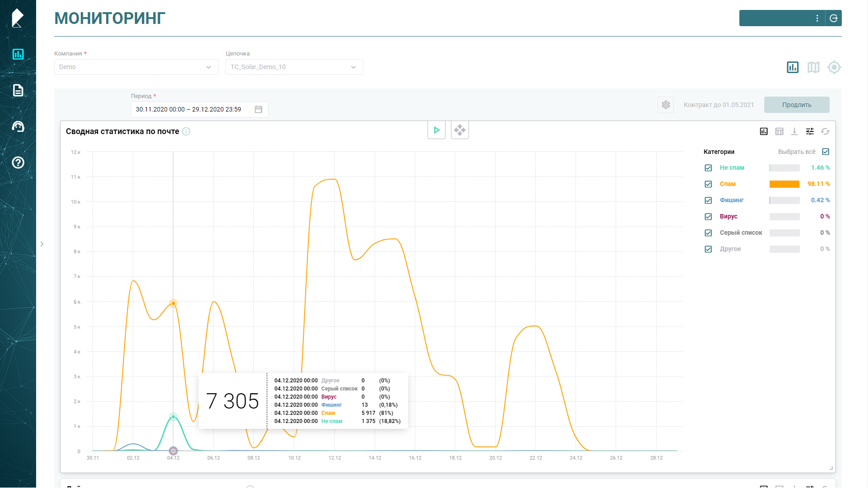The height and width of the screenshot is (488, 868).
Task: Toggle the Спам category checkbox
Action: (x=708, y=184)
